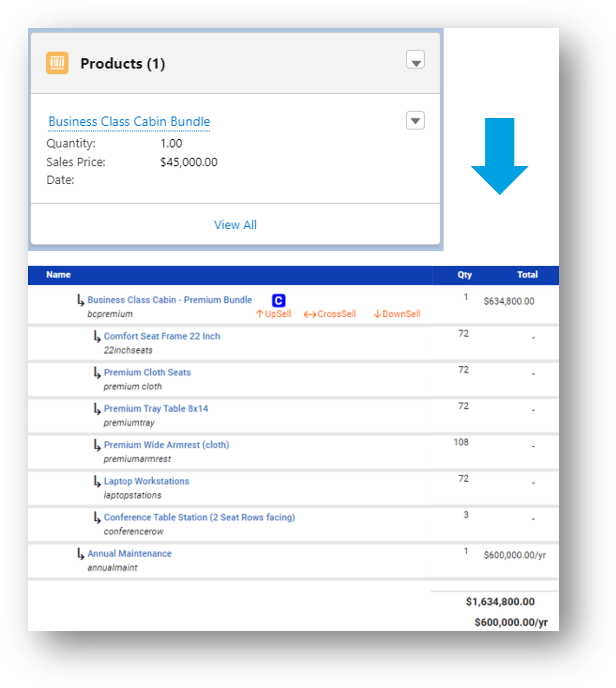This screenshot has width=616, height=688.
Task: Click the orange Products list icon
Action: click(x=57, y=63)
